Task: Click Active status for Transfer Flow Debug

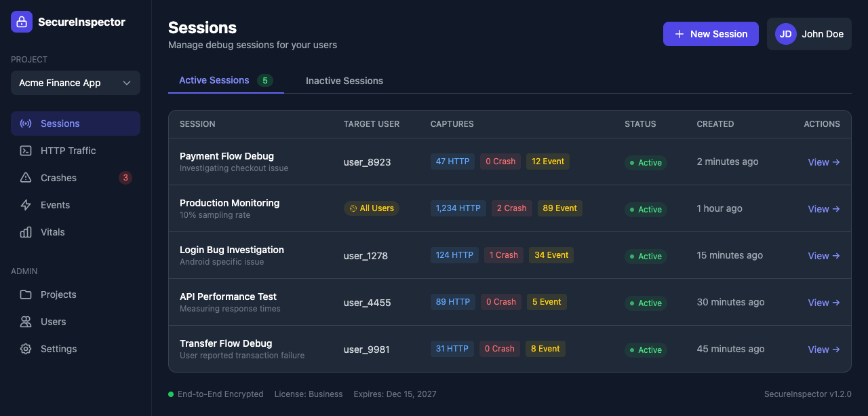Action: pos(646,350)
